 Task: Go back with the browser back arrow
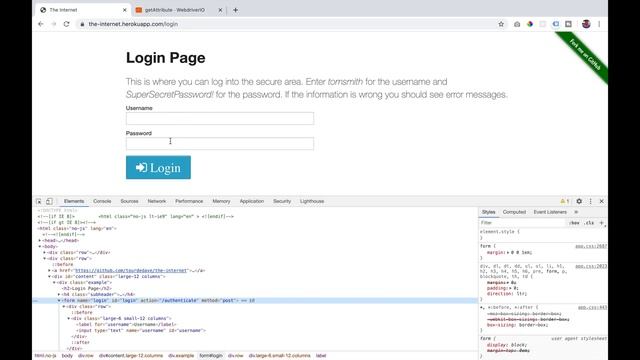click(x=40, y=24)
